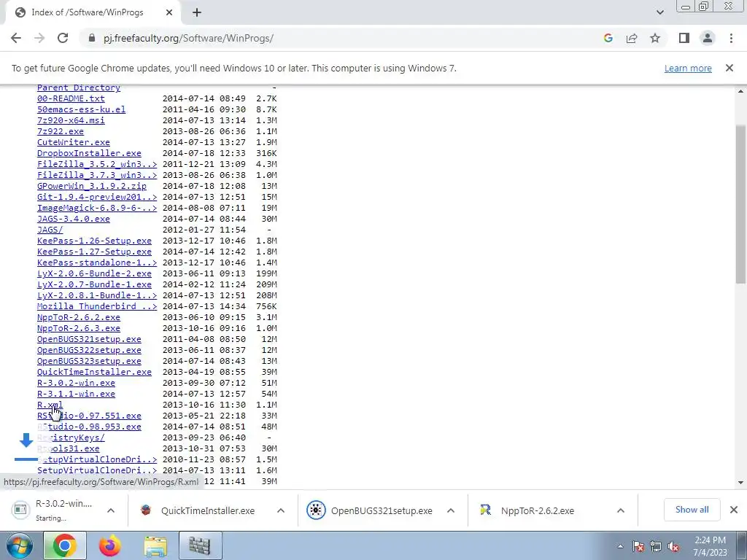Click the Mozilla Thunderbird link
This screenshot has height=560, width=747.
click(x=97, y=307)
